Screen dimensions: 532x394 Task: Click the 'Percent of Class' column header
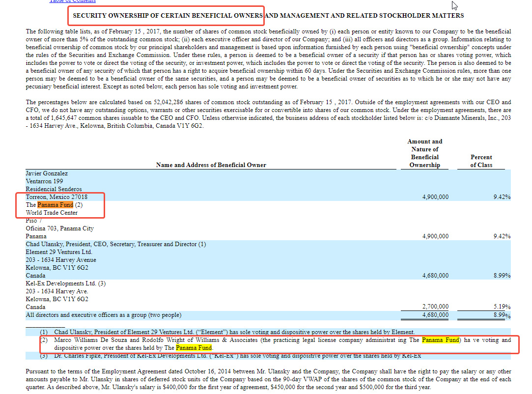click(x=481, y=161)
